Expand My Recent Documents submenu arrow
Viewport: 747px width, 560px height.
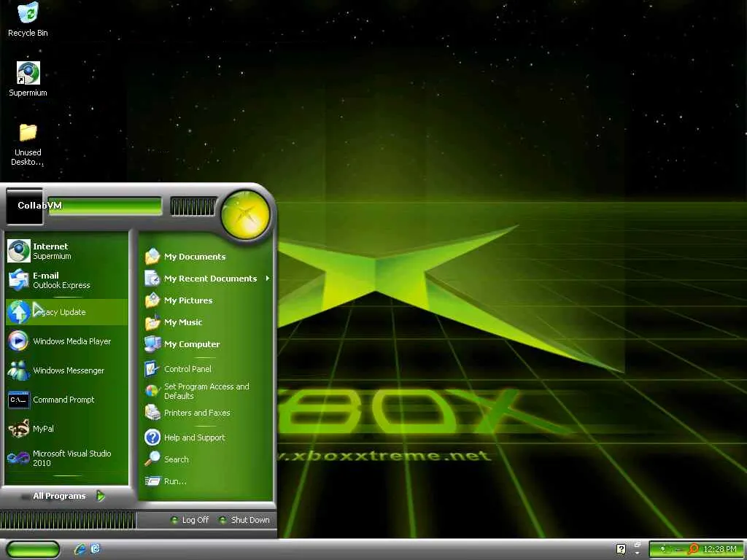click(268, 278)
